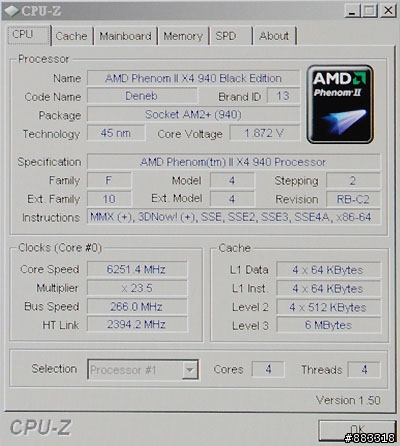Select the Memory tab
Image resolution: width=400 pixels, height=446 pixels.
(183, 36)
